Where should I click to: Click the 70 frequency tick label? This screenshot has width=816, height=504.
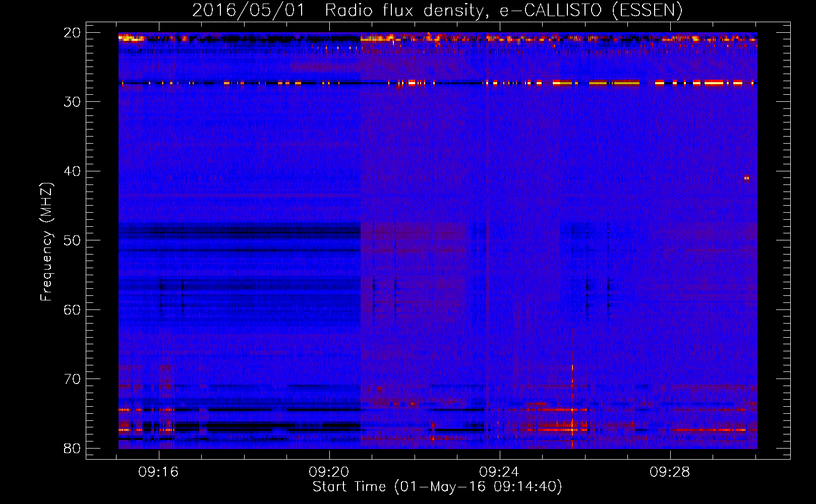(x=73, y=379)
